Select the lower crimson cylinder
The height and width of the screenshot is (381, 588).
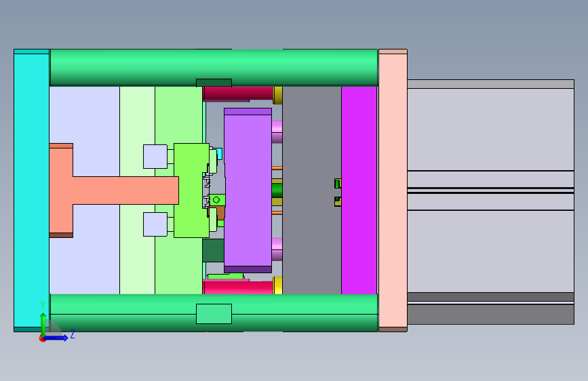pos(238,287)
